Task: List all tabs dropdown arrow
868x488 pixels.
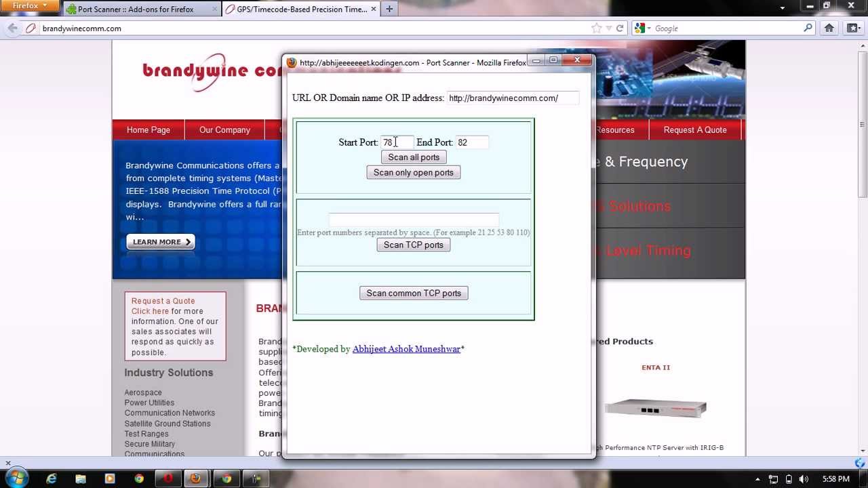Action: (x=783, y=8)
